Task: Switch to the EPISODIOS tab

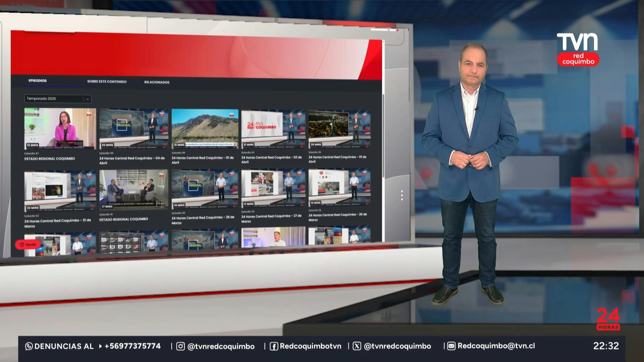Action: pyautogui.click(x=38, y=81)
